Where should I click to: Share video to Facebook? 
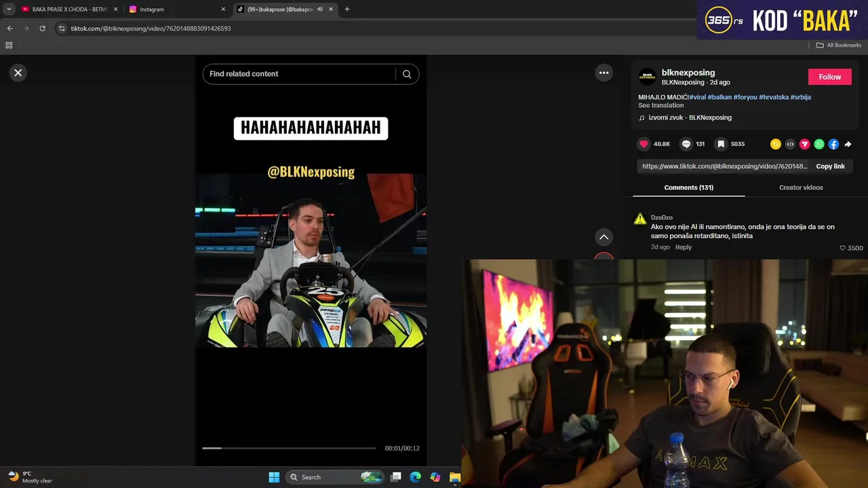(x=833, y=144)
